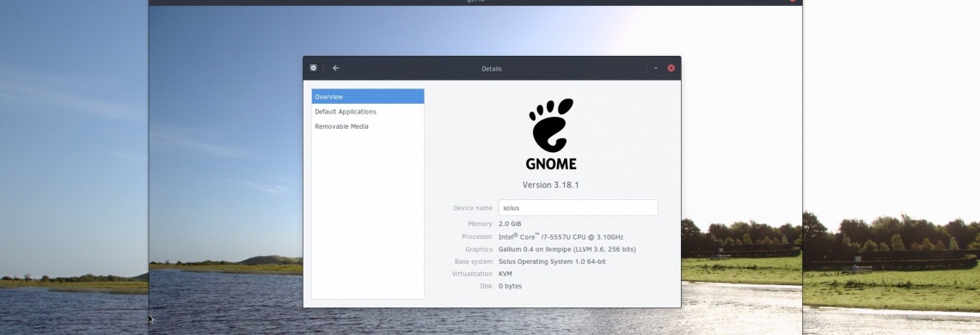Select Overview in the sidebar
This screenshot has width=980, height=335.
pos(368,97)
